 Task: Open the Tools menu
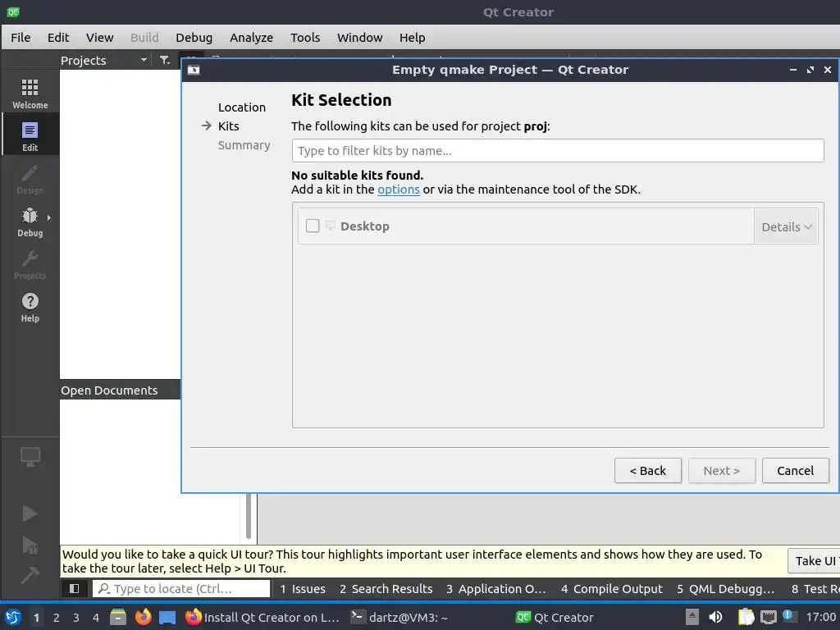(305, 38)
